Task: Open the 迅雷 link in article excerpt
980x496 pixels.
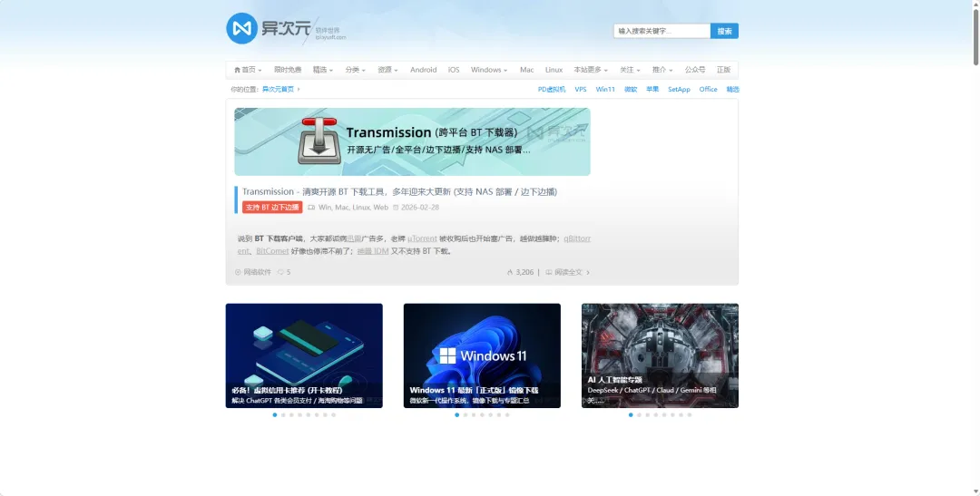Action: click(355, 238)
